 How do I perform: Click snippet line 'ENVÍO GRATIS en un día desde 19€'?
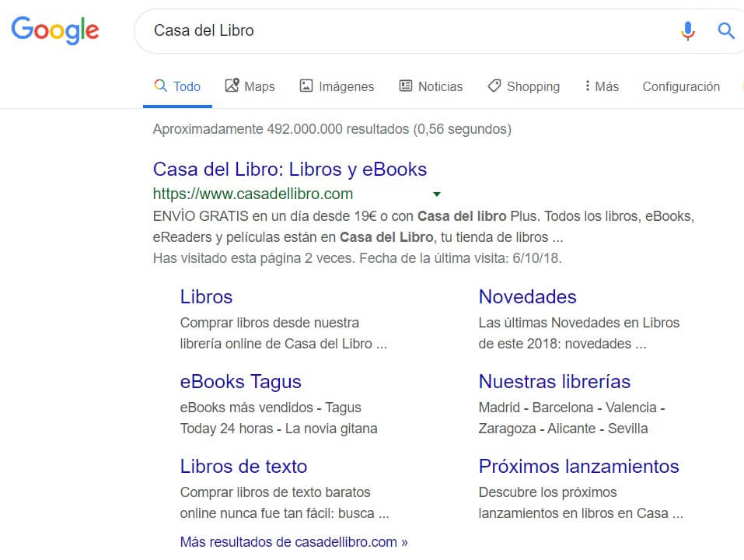pyautogui.click(x=265, y=216)
